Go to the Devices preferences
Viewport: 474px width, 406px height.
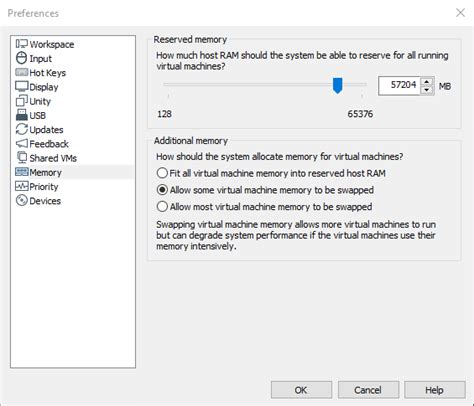45,201
